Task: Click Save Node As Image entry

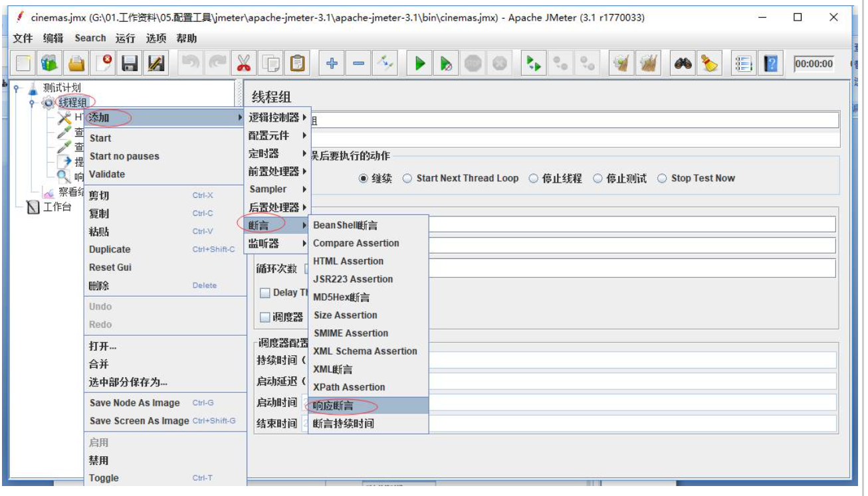Action: [x=165, y=403]
